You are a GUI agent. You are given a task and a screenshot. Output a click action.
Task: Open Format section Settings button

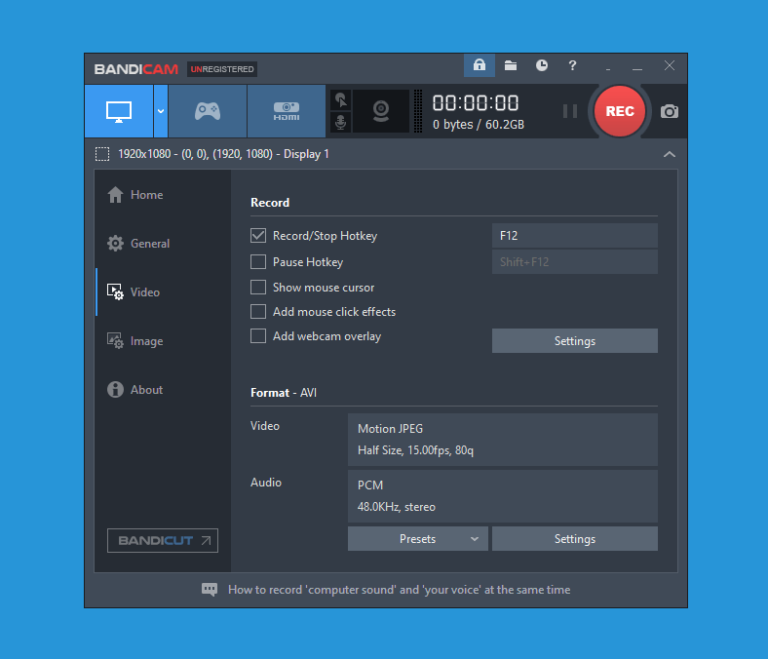pyautogui.click(x=575, y=539)
